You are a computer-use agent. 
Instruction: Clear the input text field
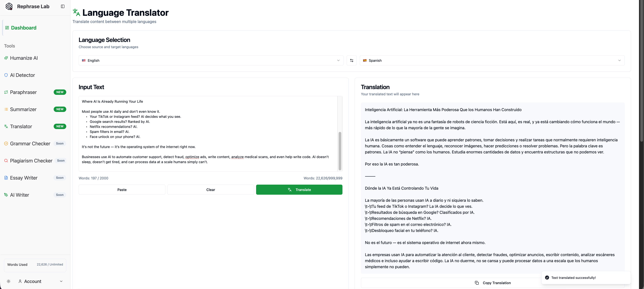(210, 189)
